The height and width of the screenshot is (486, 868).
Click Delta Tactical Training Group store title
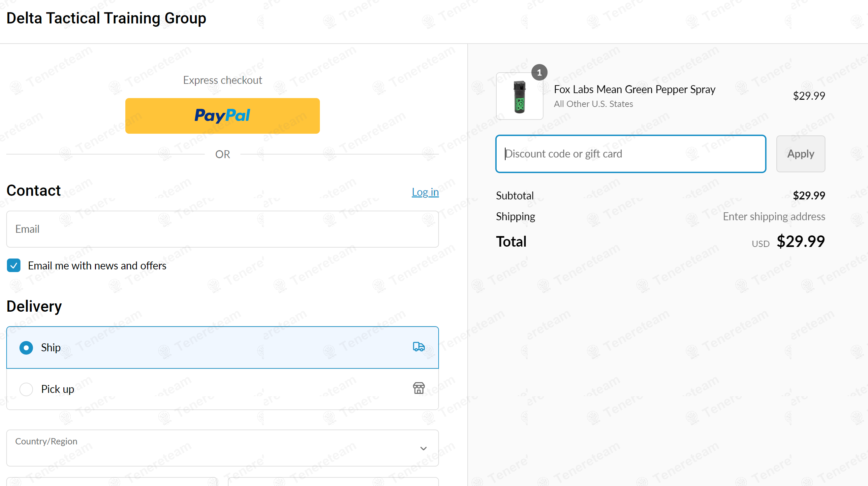pos(106,18)
